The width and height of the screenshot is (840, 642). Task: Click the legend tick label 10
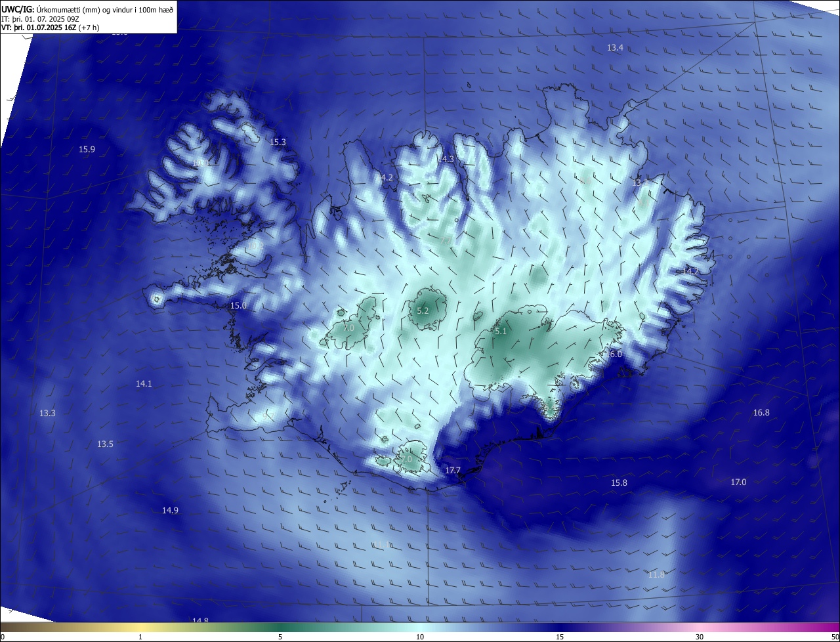(x=420, y=637)
